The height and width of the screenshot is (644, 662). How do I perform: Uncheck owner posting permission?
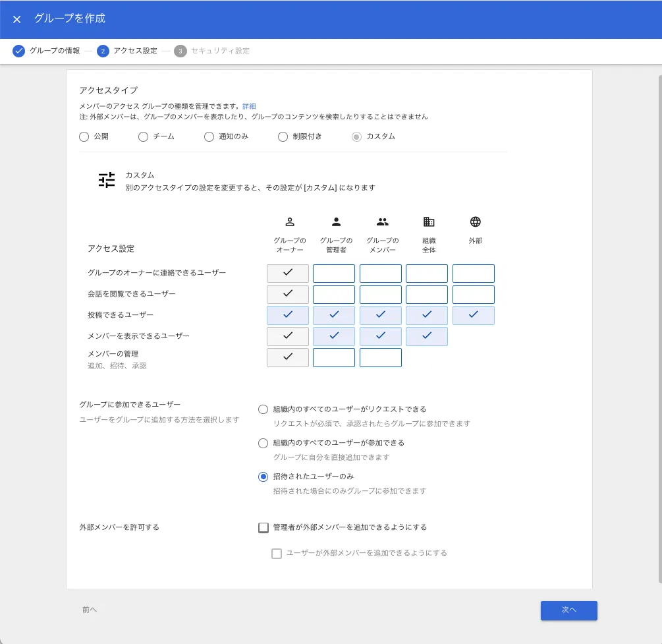[287, 316]
